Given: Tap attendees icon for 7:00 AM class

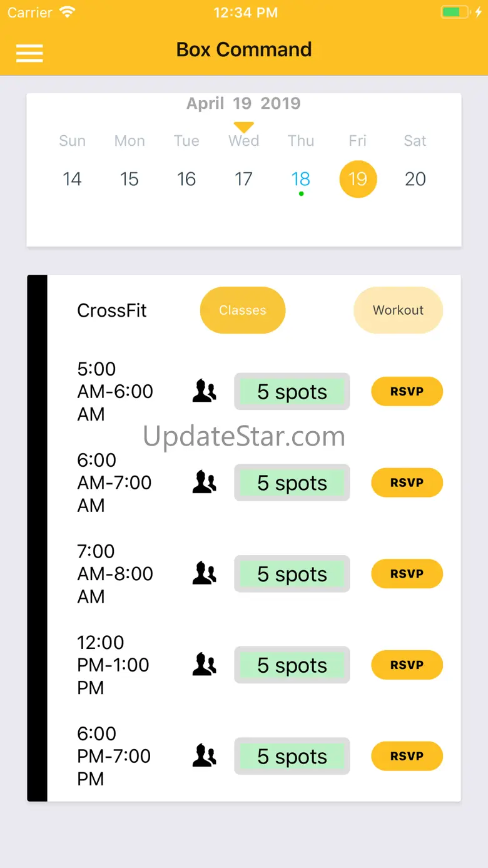Looking at the screenshot, I should tap(204, 574).
